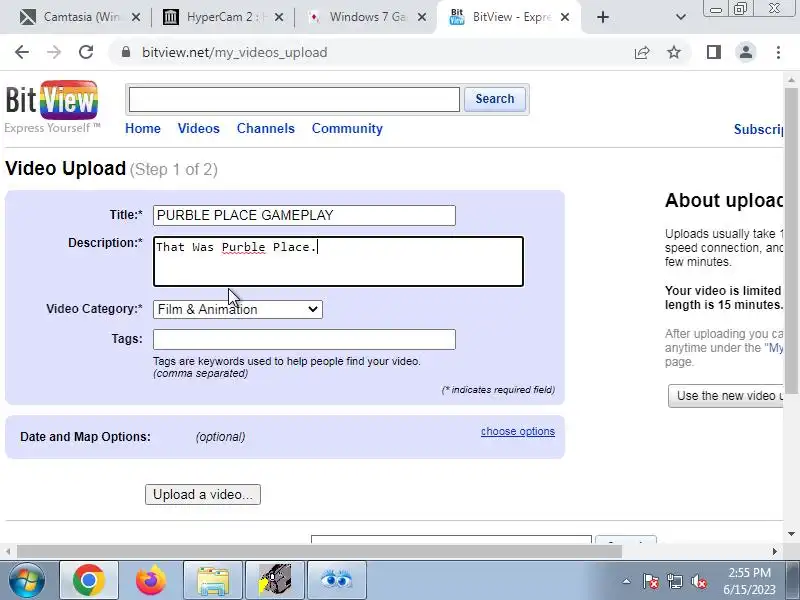Open the Chrome three-dot menu
The image size is (800, 600).
(778, 52)
